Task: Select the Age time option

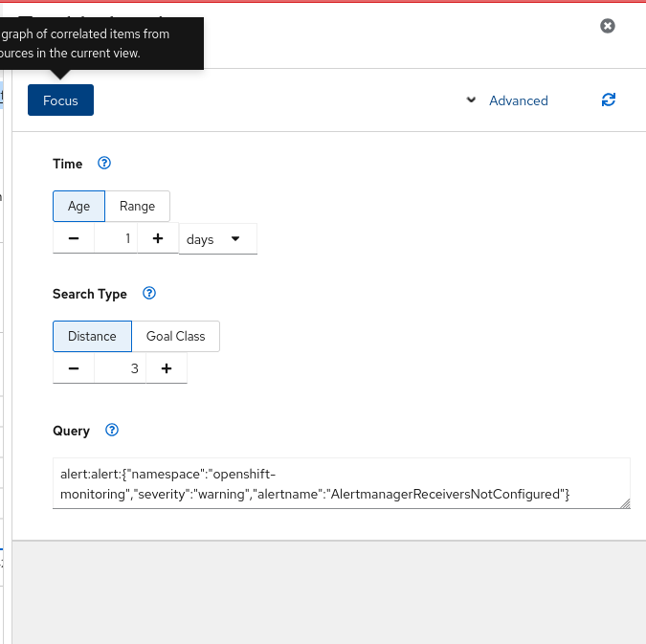Action: point(78,206)
